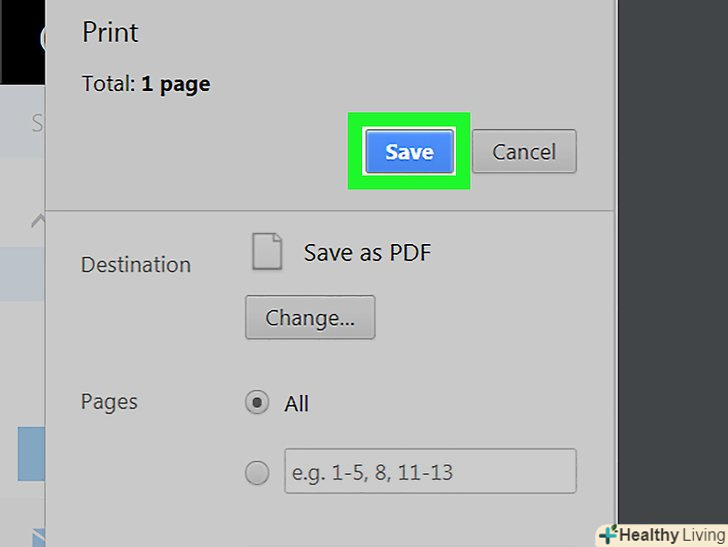Click the All label beside the radio
This screenshot has height=547, width=728.
point(297,404)
